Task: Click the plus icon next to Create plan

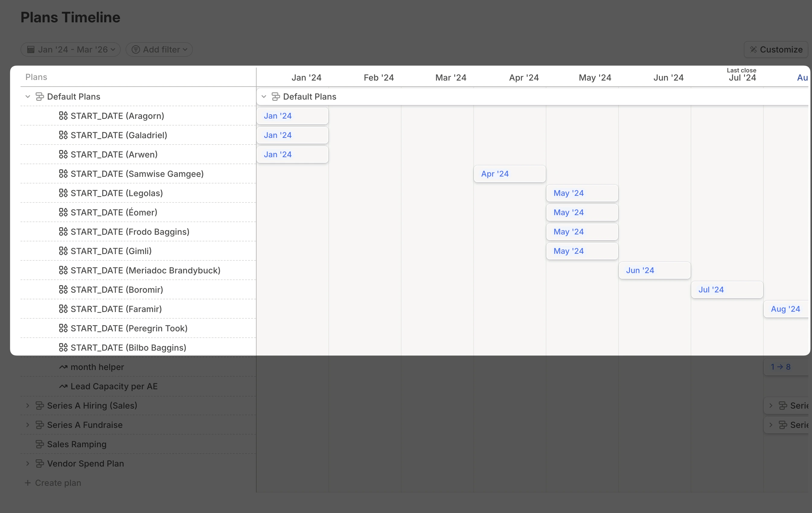Action: pos(27,483)
